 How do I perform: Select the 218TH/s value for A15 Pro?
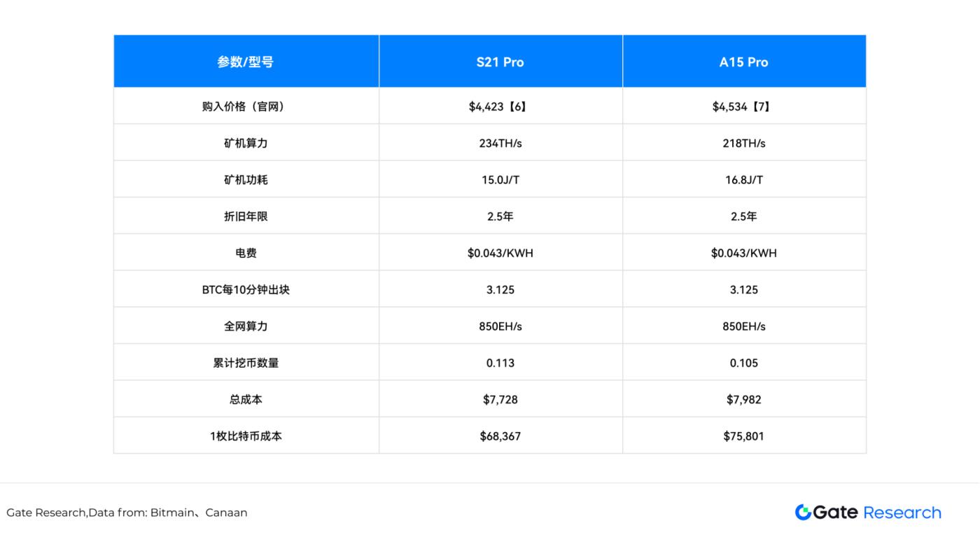coord(743,142)
